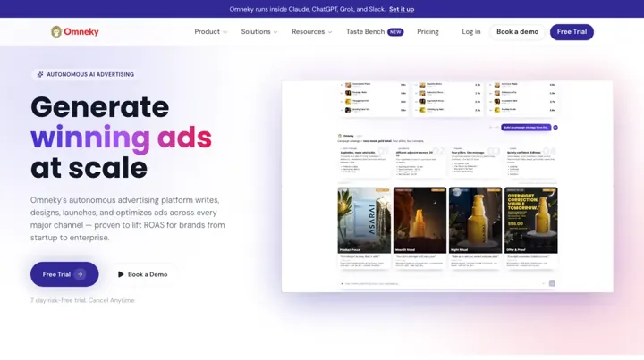Viewport: 644px width, 360px height.
Task: Click '7 day risk-free trial. Cancel Anytime' text
Action: (82, 300)
